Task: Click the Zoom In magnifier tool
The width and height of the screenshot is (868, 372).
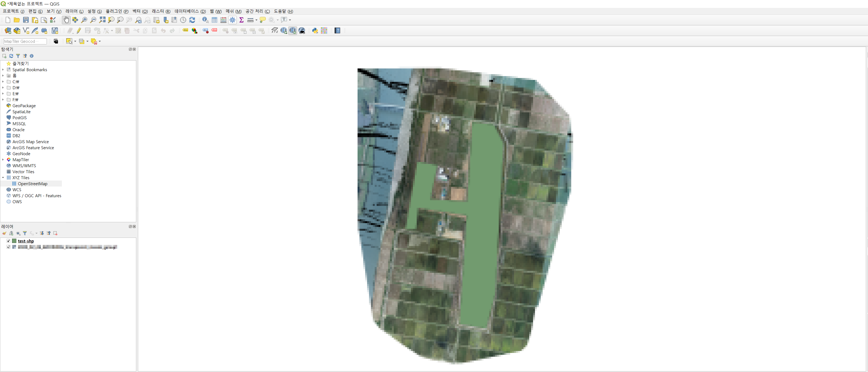Action: (x=84, y=20)
